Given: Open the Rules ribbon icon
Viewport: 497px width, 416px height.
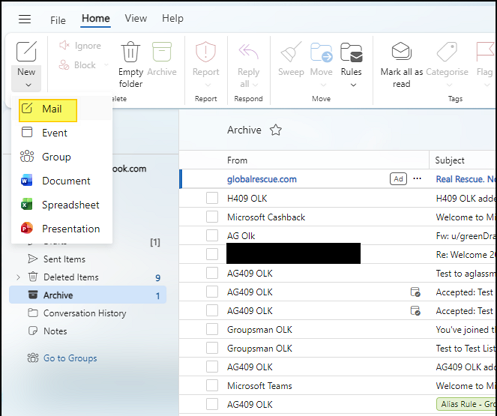Looking at the screenshot, I should click(351, 52).
